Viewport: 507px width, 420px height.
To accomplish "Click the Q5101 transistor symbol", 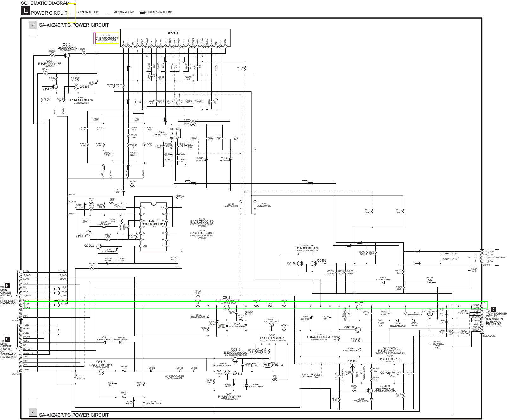I will coord(359,308).
